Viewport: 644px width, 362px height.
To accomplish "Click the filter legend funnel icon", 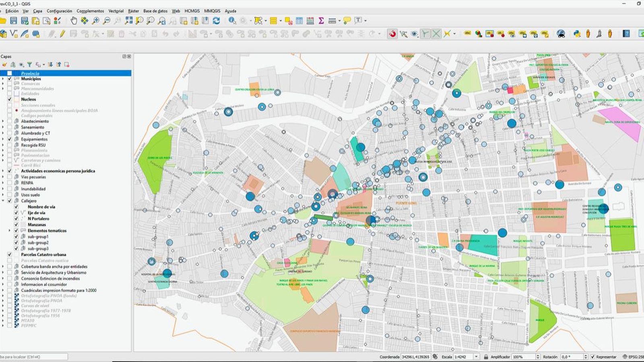I will (x=29, y=64).
